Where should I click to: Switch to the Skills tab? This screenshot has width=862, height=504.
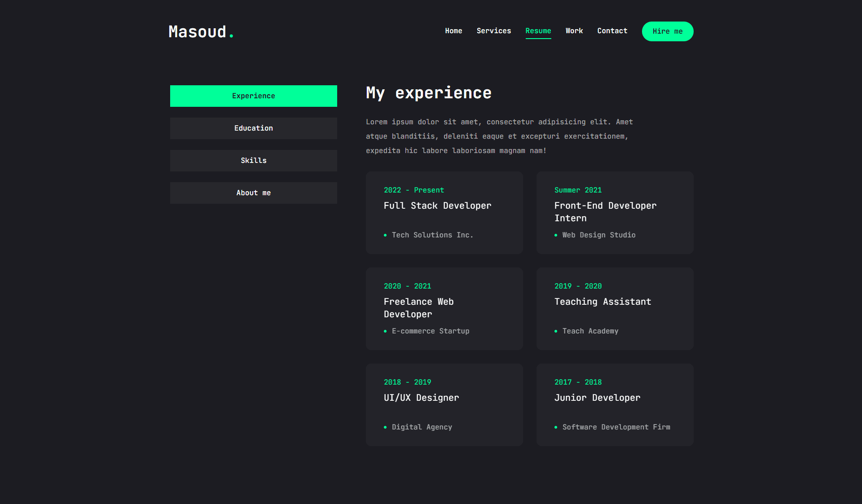[x=254, y=161]
